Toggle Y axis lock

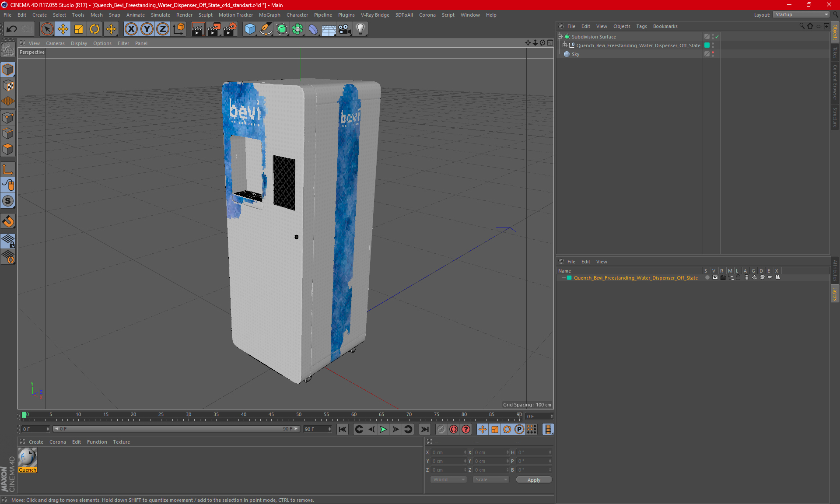tap(147, 29)
